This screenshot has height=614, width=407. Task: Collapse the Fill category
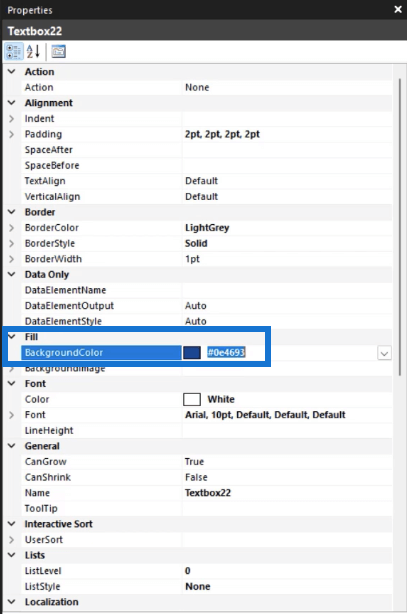(12, 337)
